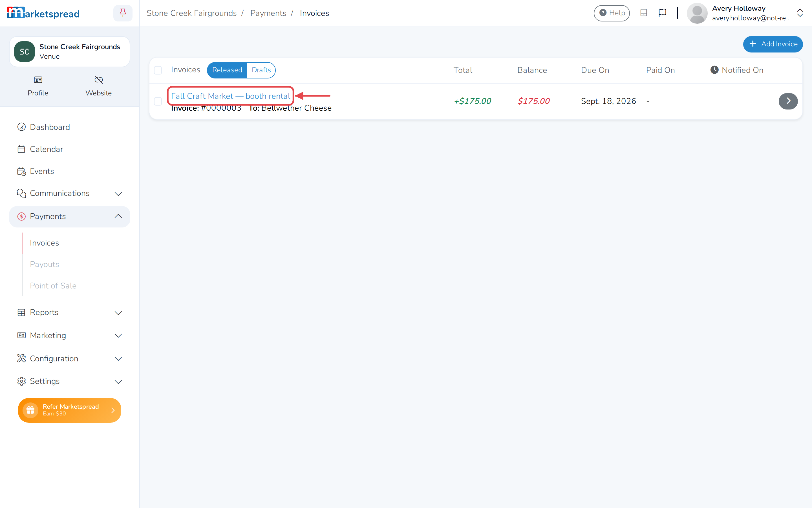Open the Help button
Viewport: 812px width, 508px height.
612,13
